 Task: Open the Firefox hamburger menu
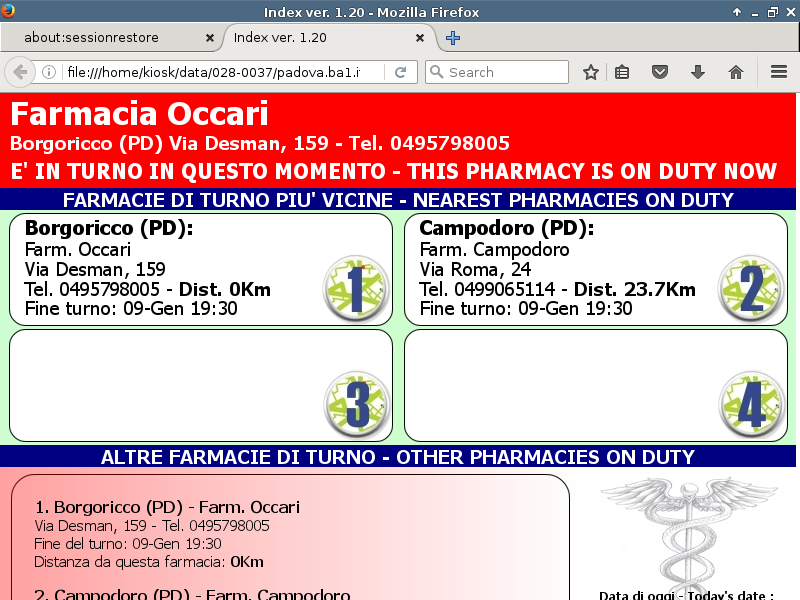click(779, 72)
